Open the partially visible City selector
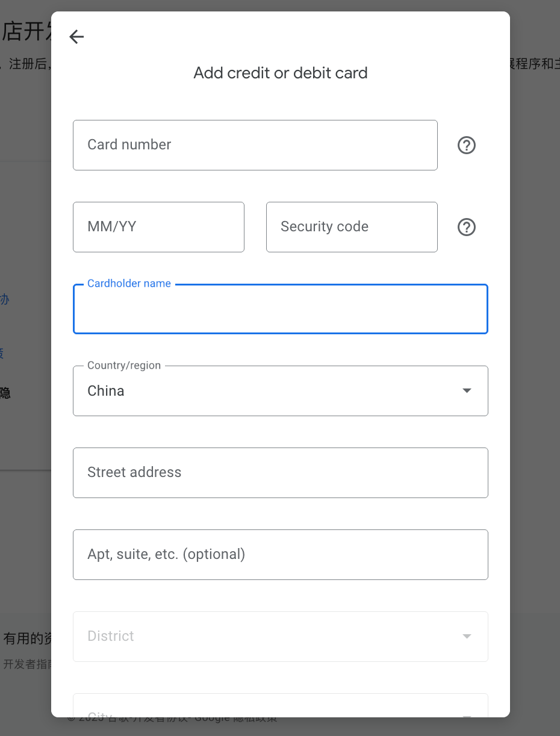 point(281,705)
